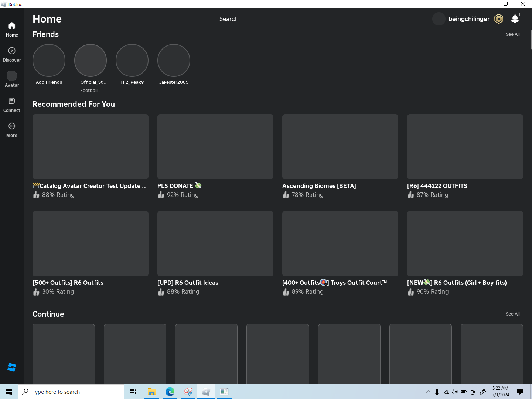This screenshot has height=399, width=532.
Task: Open the Troys Outfit Court game thumbnail
Action: [x=340, y=243]
